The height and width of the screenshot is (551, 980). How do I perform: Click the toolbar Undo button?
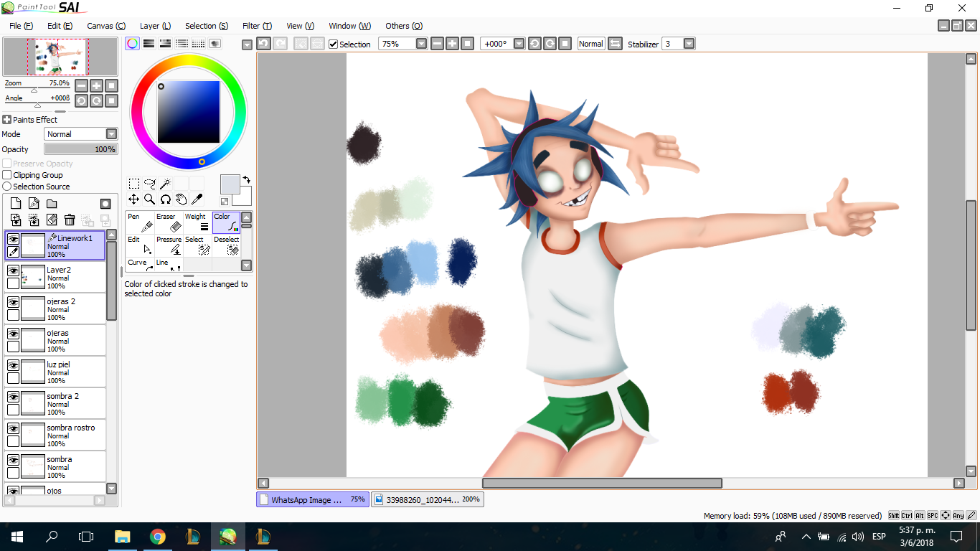coord(263,44)
